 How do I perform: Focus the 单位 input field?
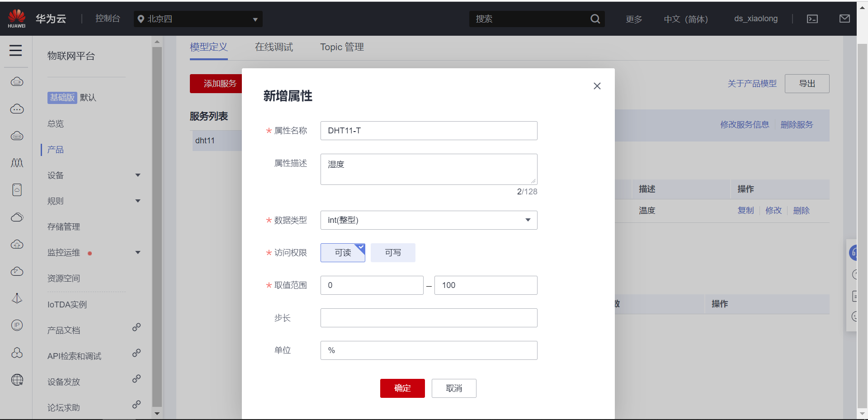[x=429, y=350]
